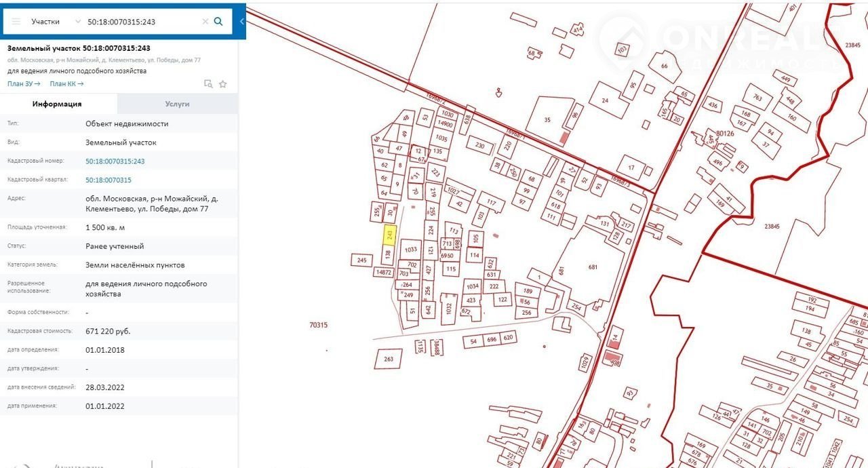Open cadastral number 50:18:0070315:243 link
Screen dimensions: 868x468
(x=115, y=161)
